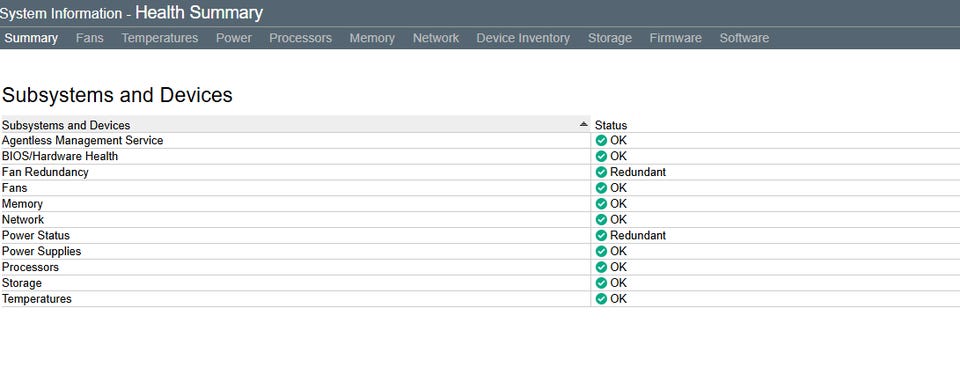Click the Status column header
Viewport: 960px width, 367px height.
pos(611,125)
